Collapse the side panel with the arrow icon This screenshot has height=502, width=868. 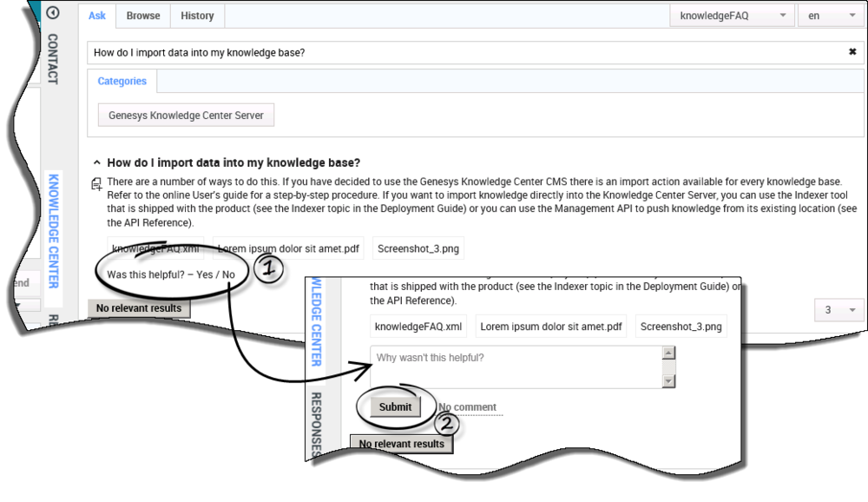tap(54, 13)
